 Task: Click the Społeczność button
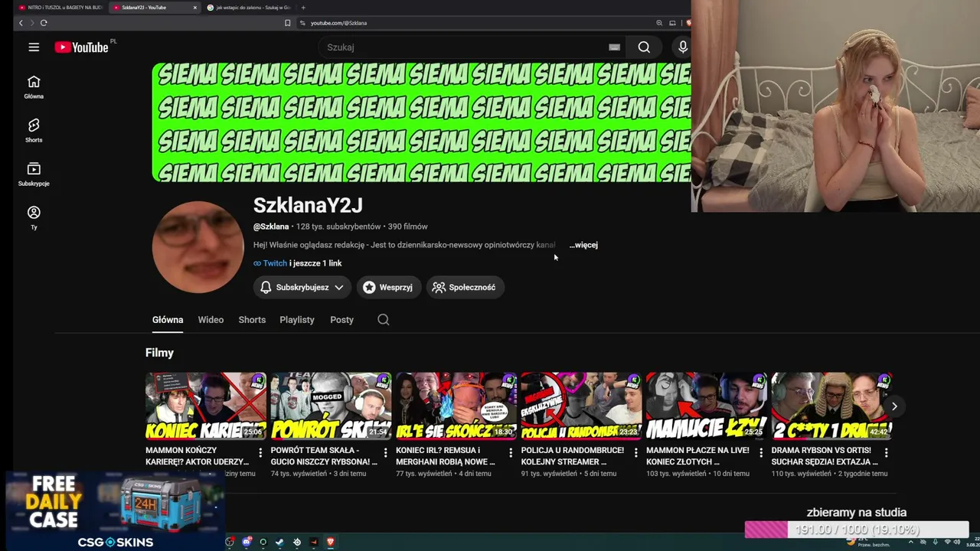tap(465, 288)
